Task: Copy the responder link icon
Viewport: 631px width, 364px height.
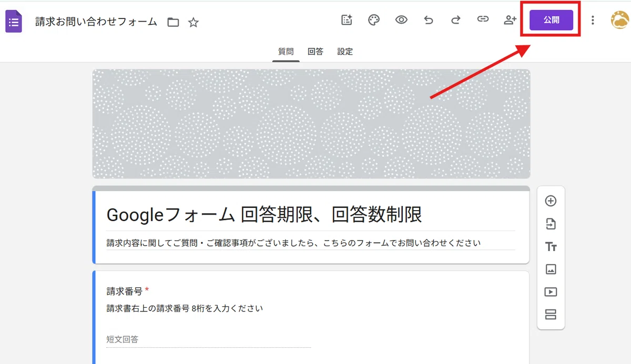Action: (x=483, y=20)
